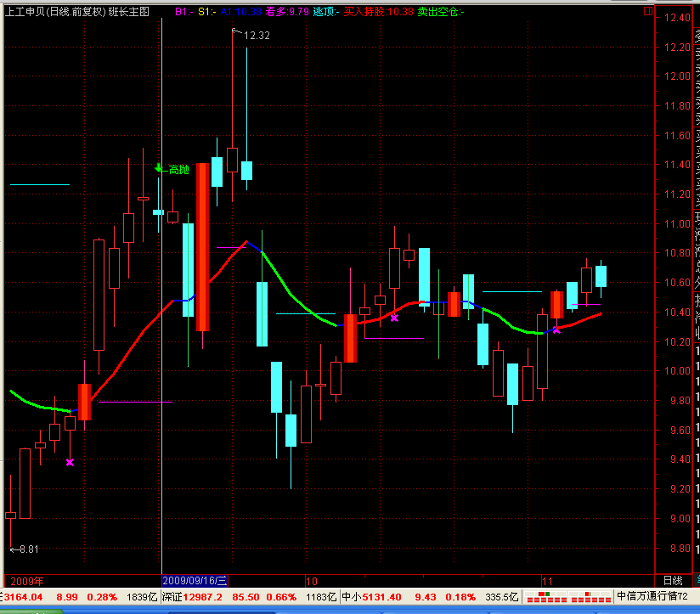
Task: Click the 中信万通行情72 server status label
Action: 652,596
